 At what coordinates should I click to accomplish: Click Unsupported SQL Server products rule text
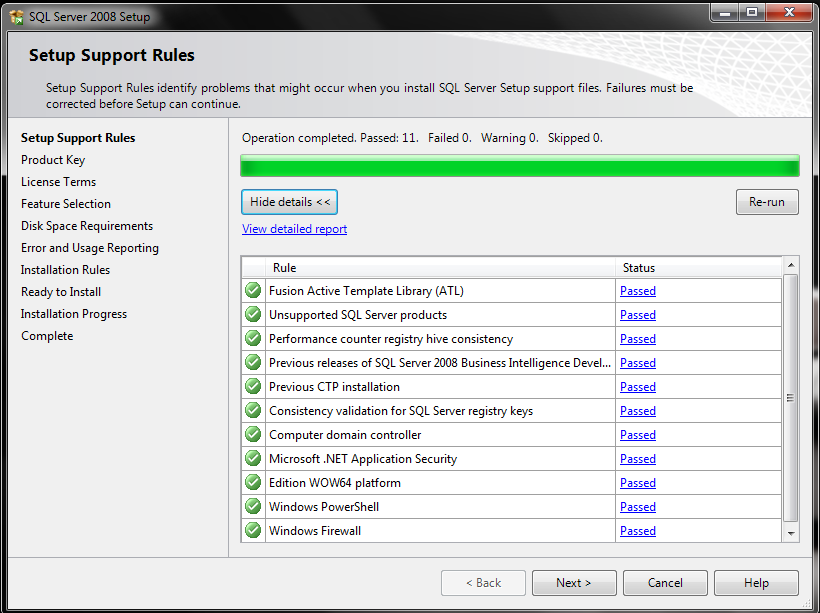click(x=358, y=315)
